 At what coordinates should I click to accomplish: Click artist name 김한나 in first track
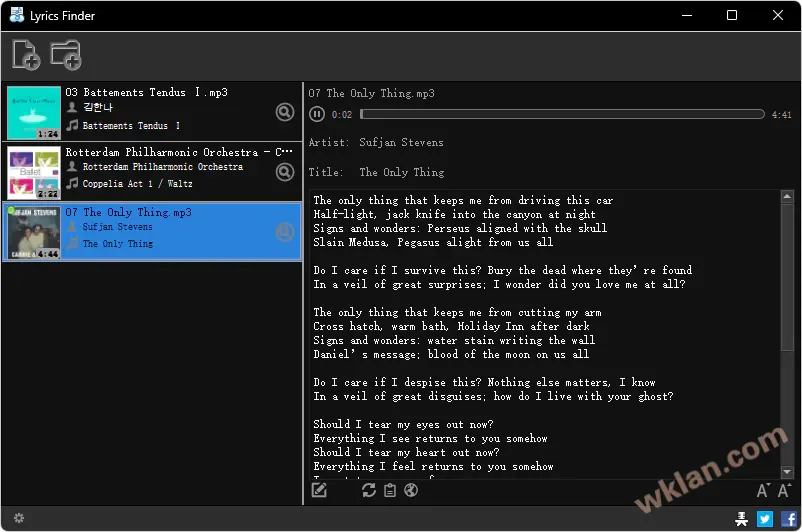coord(98,107)
